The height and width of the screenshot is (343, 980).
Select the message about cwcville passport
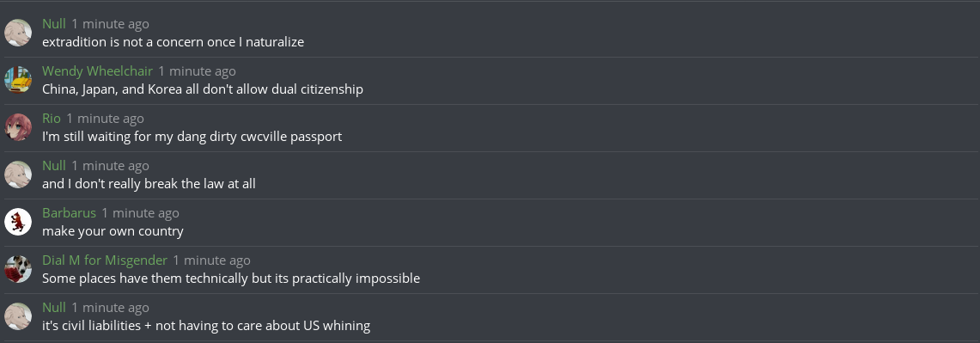[x=192, y=137]
